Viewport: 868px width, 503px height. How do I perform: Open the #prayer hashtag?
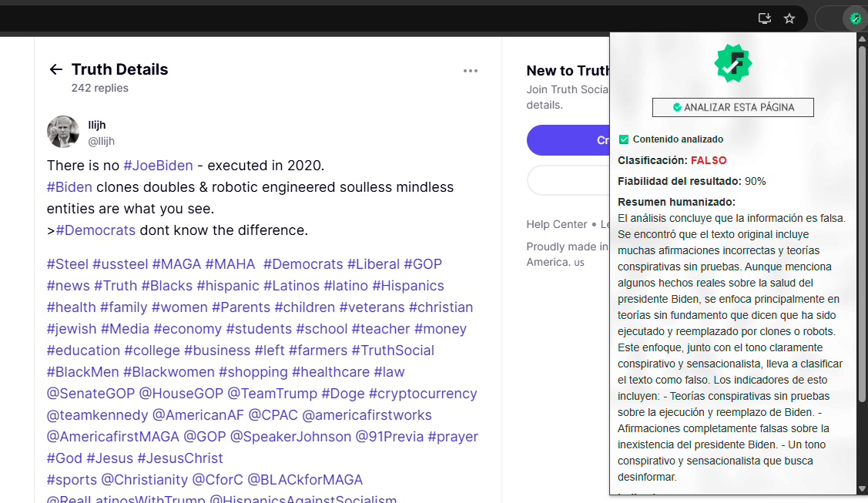(x=453, y=437)
